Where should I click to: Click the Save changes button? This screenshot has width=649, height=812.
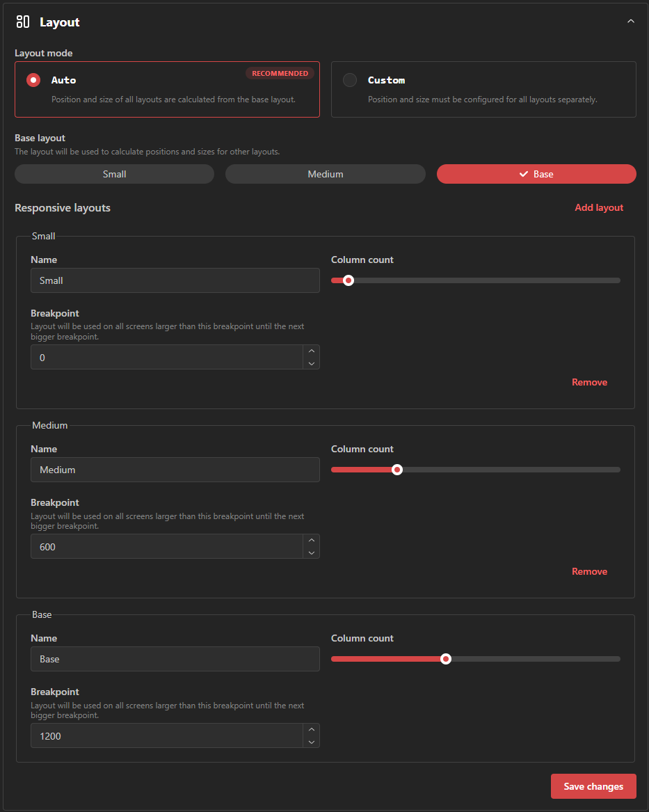tap(593, 786)
